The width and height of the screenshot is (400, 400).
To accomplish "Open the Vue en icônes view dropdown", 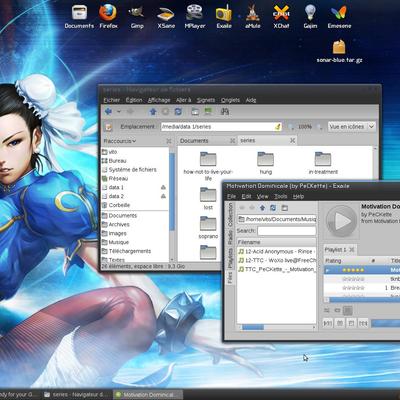I will click(x=351, y=127).
